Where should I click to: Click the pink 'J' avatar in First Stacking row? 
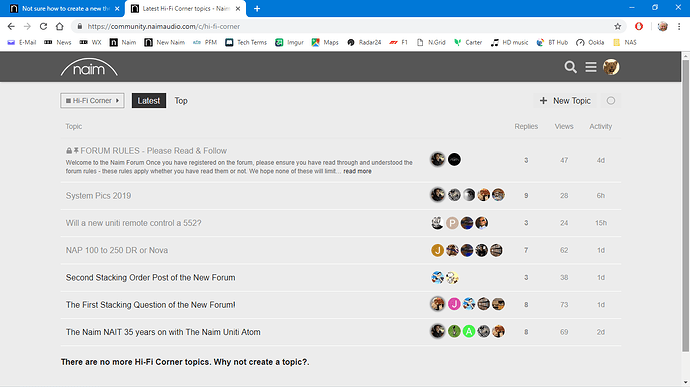pos(454,304)
